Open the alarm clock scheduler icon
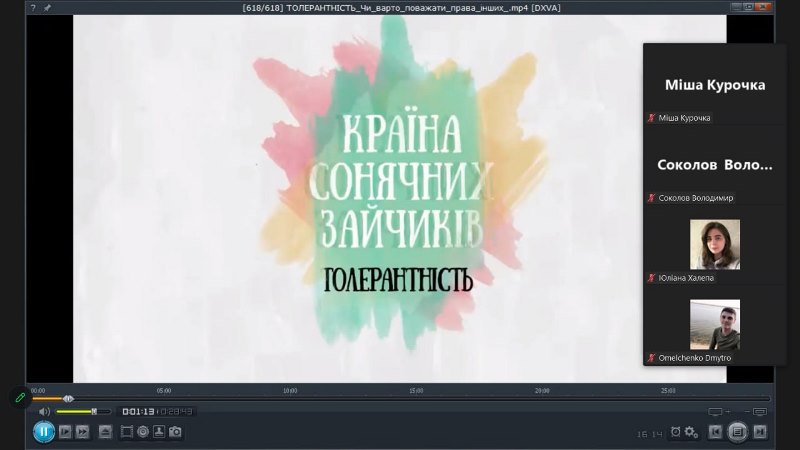 click(x=676, y=432)
